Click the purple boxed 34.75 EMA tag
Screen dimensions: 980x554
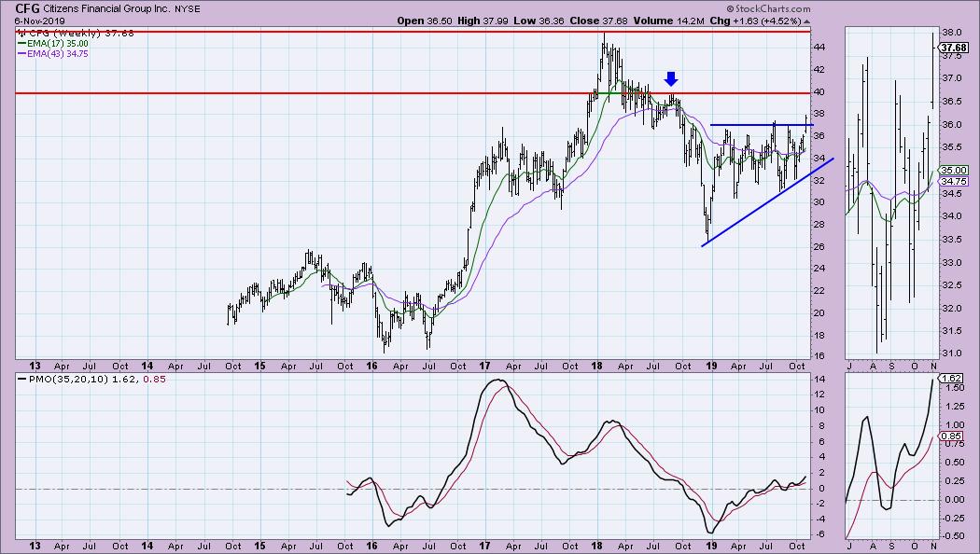click(954, 181)
